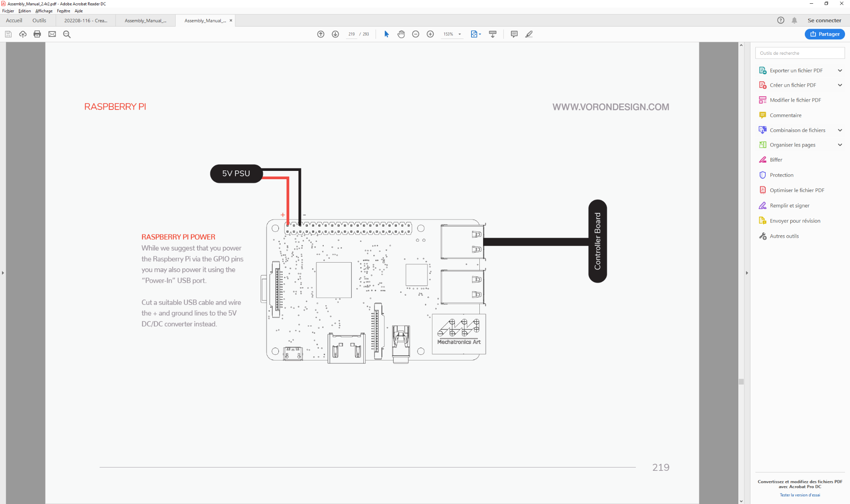Select the highlight pen tool
850x504 pixels.
(529, 34)
